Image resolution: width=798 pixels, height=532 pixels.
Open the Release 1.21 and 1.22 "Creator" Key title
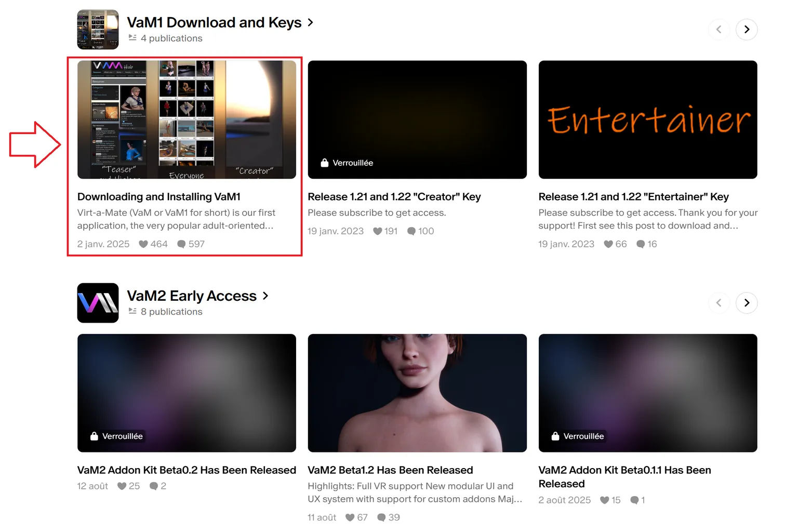tap(394, 197)
